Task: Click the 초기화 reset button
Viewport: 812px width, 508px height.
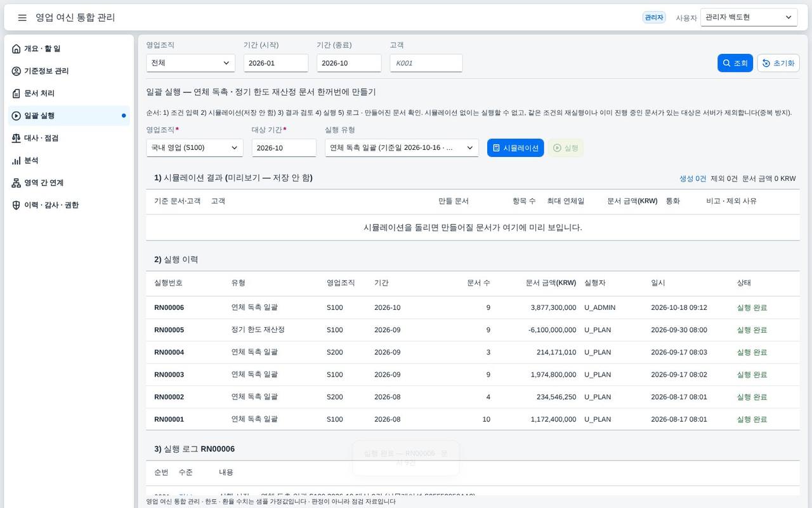Action: (778, 63)
